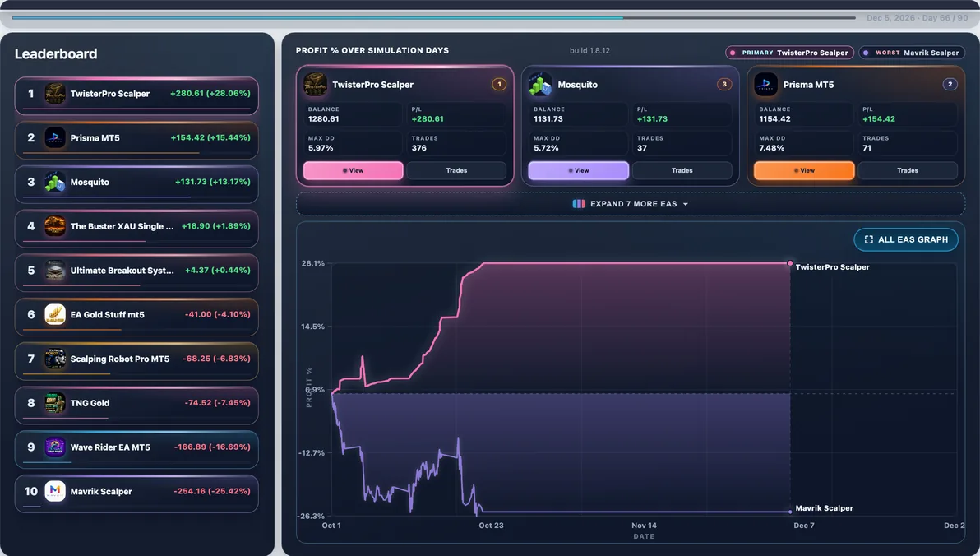Expand 7 more EAs
980x556 pixels.
(631, 204)
